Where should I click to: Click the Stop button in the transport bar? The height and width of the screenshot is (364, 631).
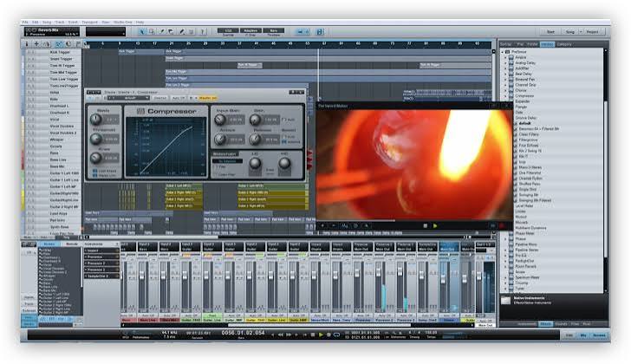313,335
